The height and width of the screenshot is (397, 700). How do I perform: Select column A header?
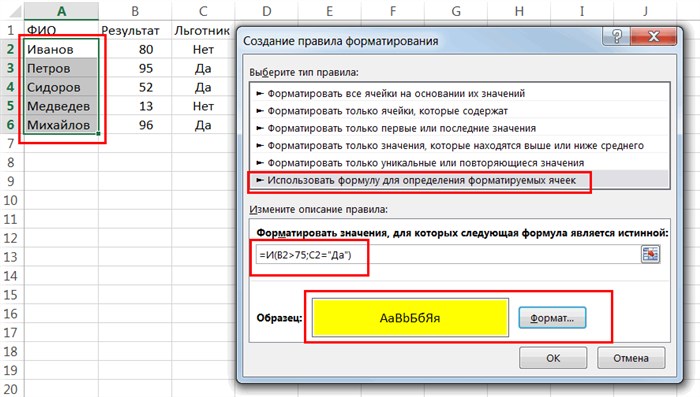coord(62,11)
